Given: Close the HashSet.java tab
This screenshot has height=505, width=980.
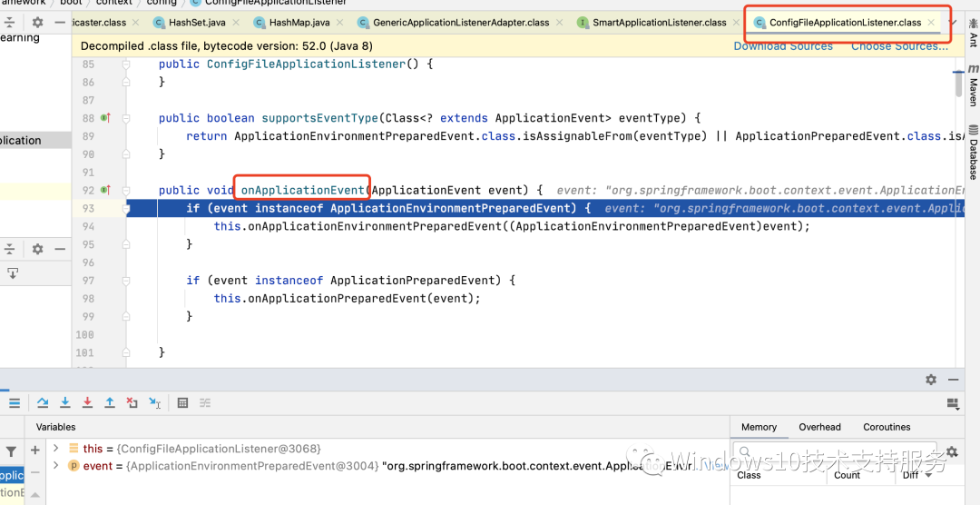Looking at the screenshot, I should point(236,23).
